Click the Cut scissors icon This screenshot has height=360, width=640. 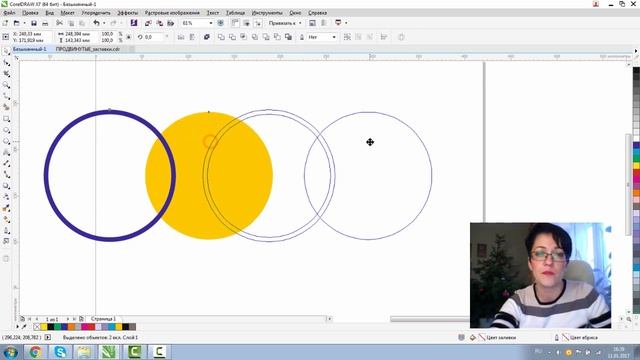pos(59,23)
